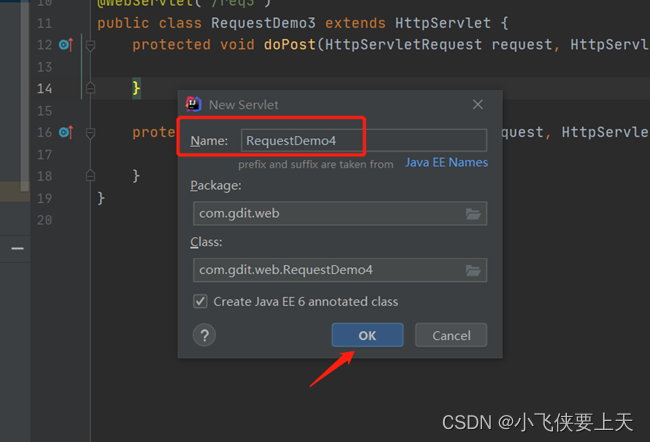Click the override gutter icon on line 12
This screenshot has height=442, width=650.
click(66, 44)
